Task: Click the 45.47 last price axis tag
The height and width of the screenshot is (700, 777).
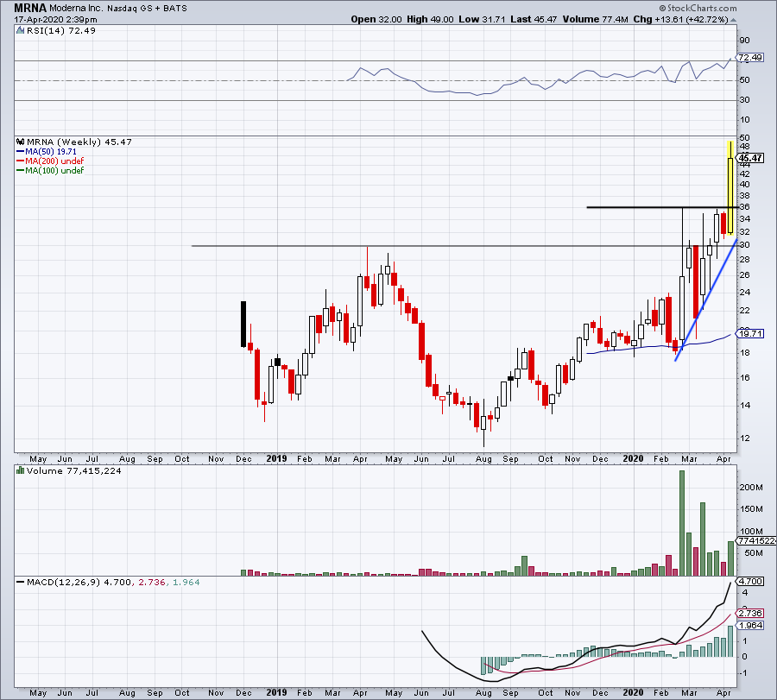Action: coord(751,158)
